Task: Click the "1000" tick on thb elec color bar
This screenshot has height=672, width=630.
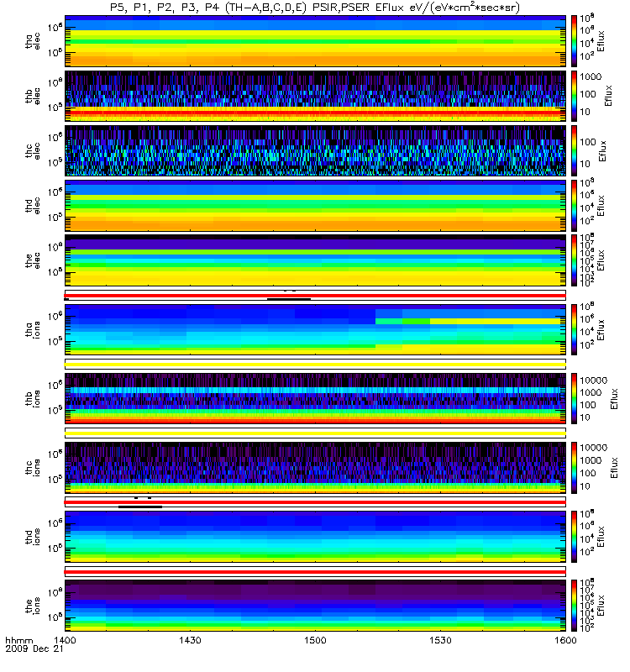Action: click(x=591, y=76)
